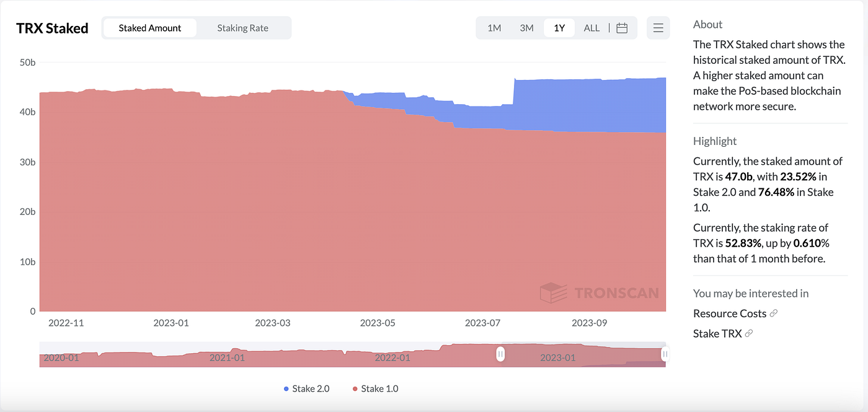Select the 1M time range
Screen dimensions: 868x412
click(x=494, y=28)
